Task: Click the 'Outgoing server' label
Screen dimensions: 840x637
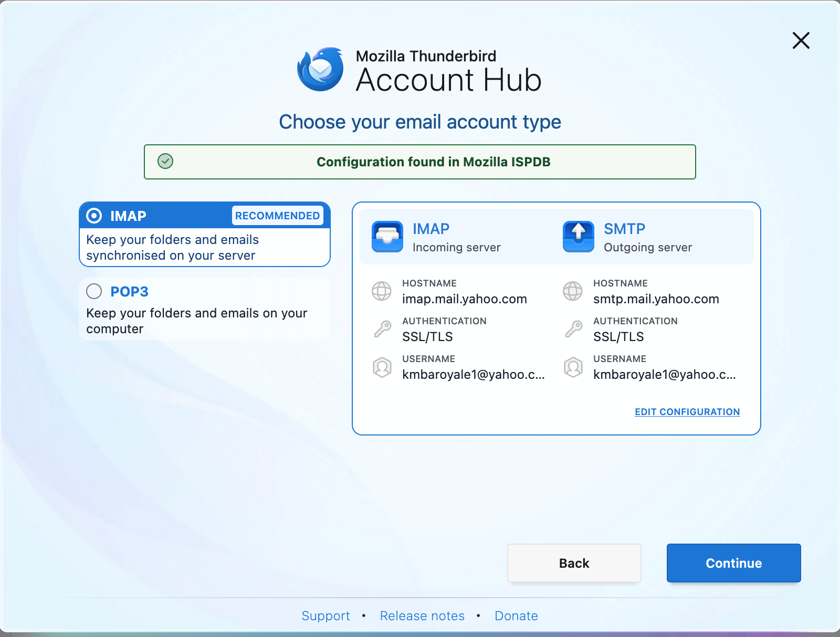Action: pyautogui.click(x=648, y=247)
